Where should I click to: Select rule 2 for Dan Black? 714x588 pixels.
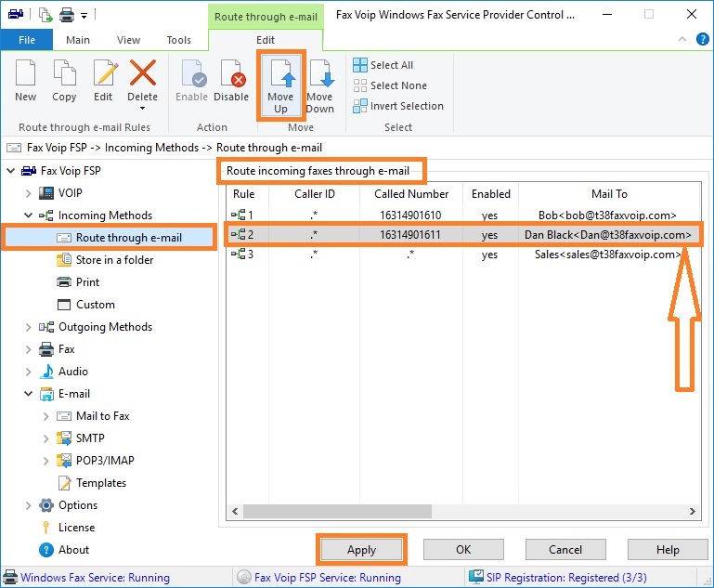click(463, 235)
